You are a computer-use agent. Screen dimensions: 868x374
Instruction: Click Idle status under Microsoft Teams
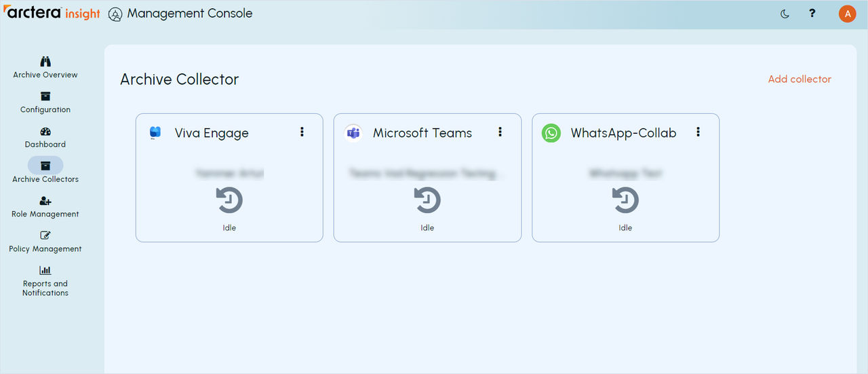pyautogui.click(x=427, y=228)
